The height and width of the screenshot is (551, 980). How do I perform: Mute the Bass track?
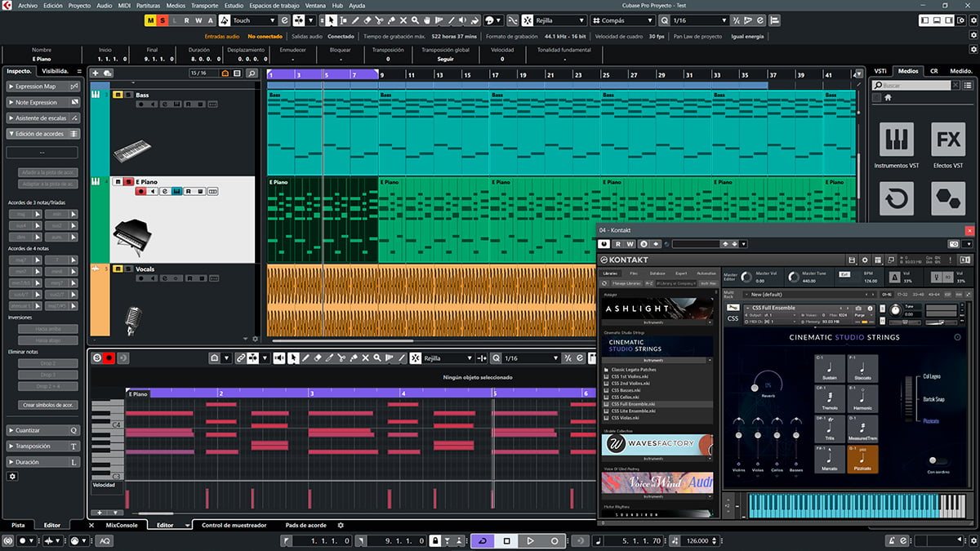click(x=118, y=96)
